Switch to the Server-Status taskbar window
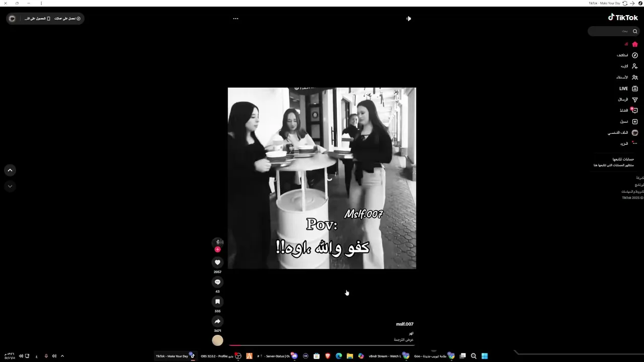 [276, 356]
